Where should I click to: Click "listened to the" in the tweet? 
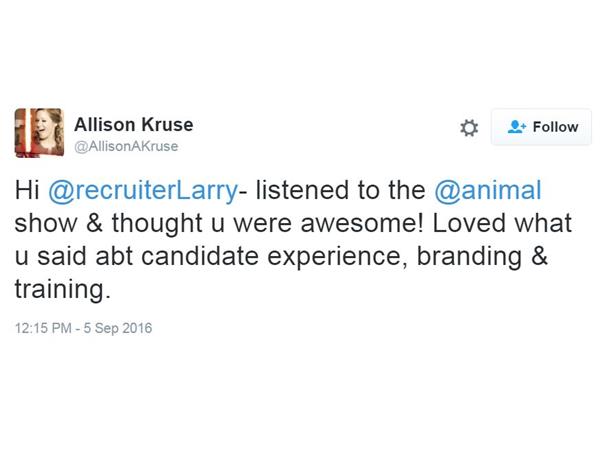335,188
